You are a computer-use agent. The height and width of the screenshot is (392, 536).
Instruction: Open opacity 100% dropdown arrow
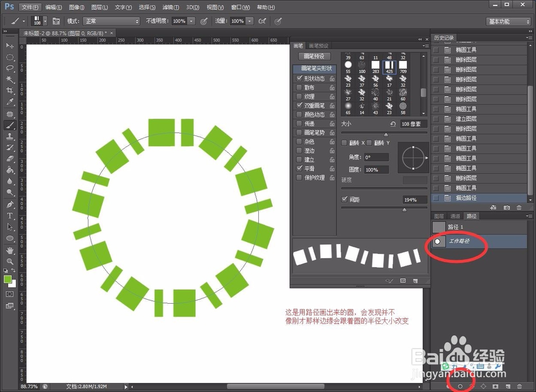click(192, 21)
